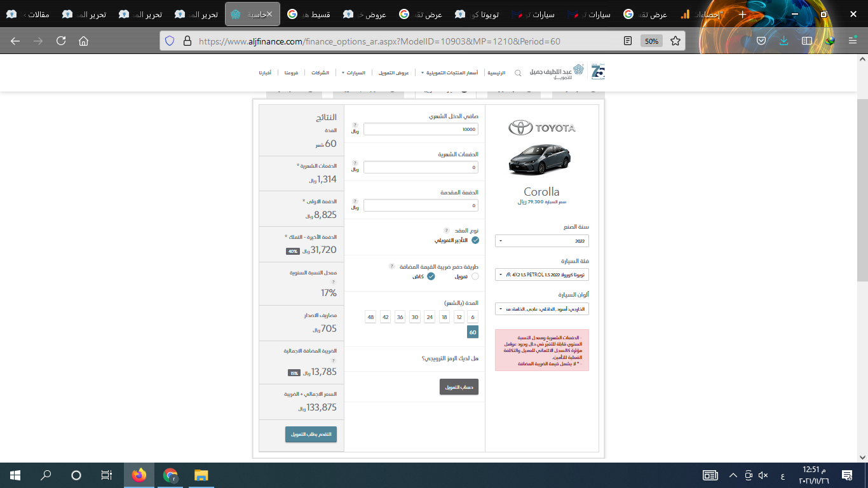Choose 36 months duration
This screenshot has width=868, height=488.
tap(400, 316)
